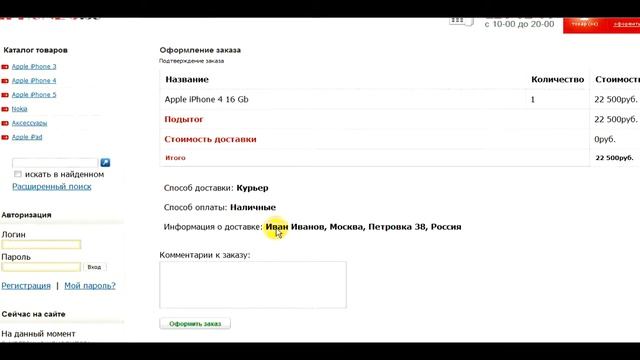Open Apple iPad catalog link
Viewport: 640px width, 360px height.
click(27, 137)
